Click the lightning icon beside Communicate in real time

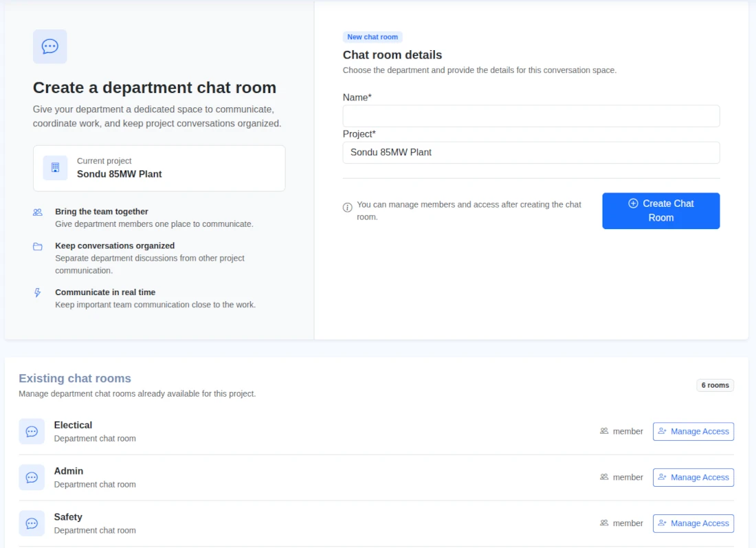(x=38, y=292)
